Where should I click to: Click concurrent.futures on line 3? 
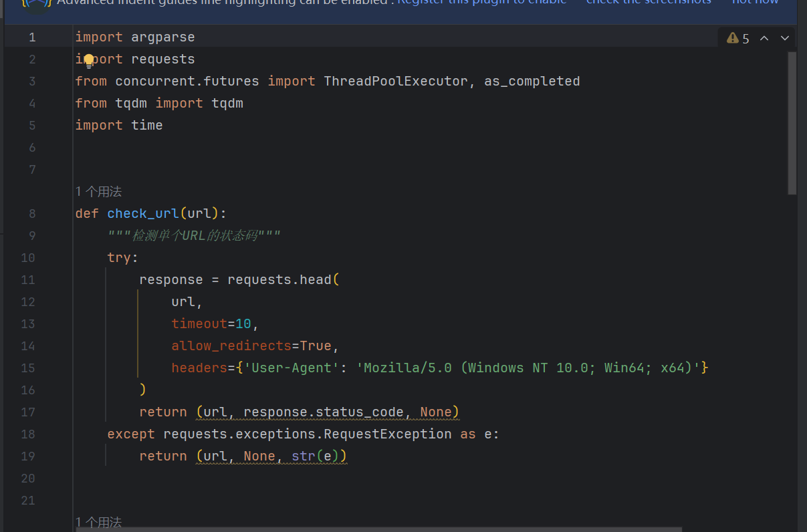(187, 82)
